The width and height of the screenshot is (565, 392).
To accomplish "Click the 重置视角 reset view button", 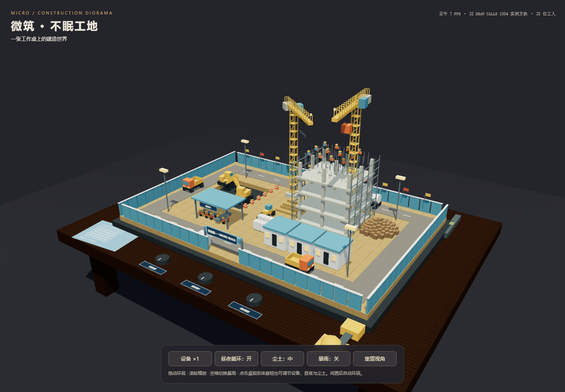I will pyautogui.click(x=375, y=359).
